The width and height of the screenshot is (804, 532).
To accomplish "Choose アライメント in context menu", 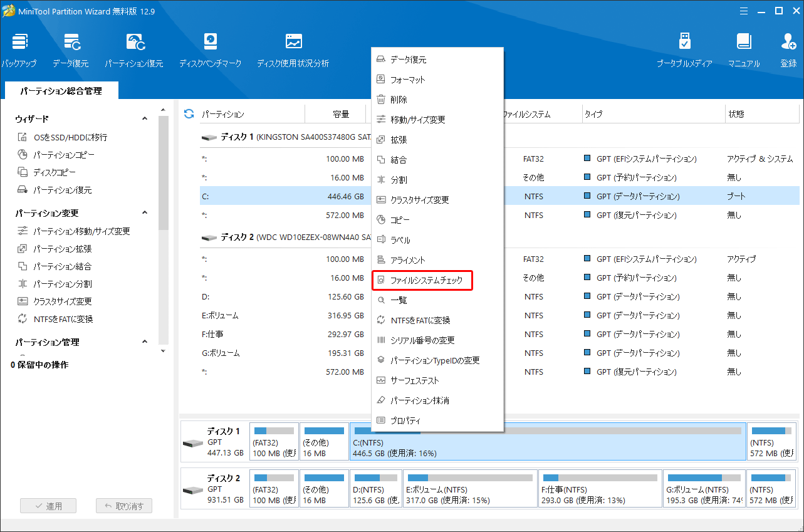I will tap(437, 260).
